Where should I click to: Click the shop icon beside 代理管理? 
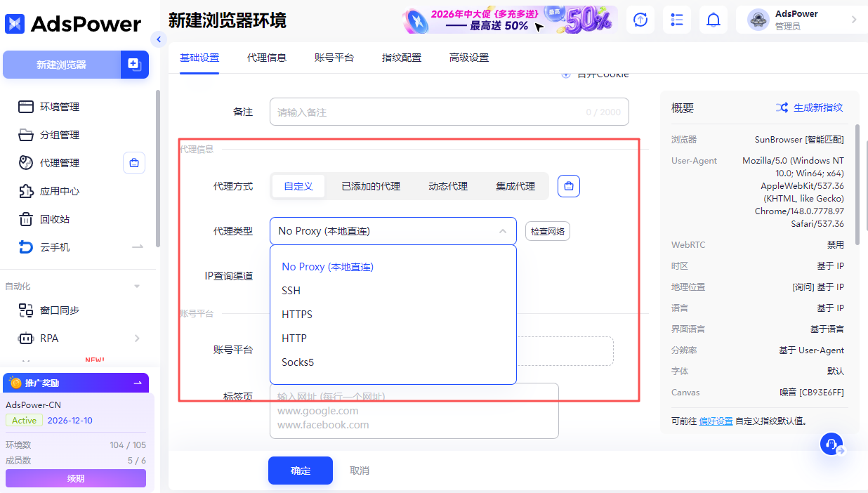point(134,163)
